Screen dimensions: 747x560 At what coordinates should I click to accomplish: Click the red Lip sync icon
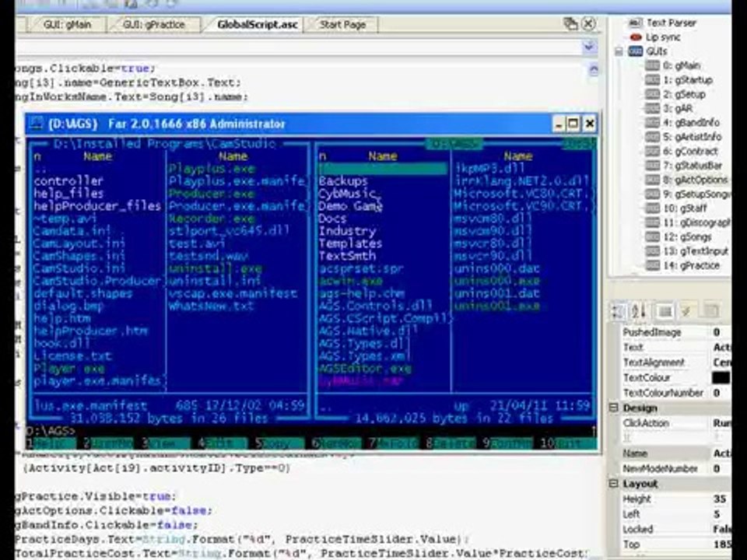(x=636, y=37)
